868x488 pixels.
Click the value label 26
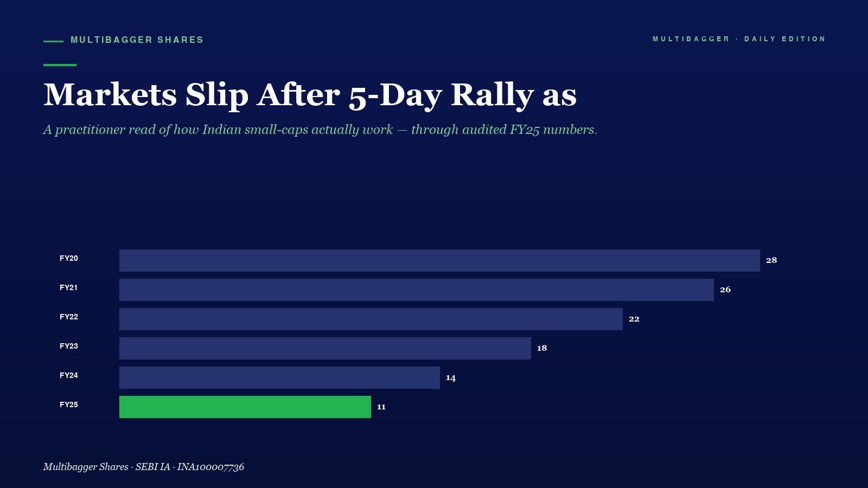[725, 290]
